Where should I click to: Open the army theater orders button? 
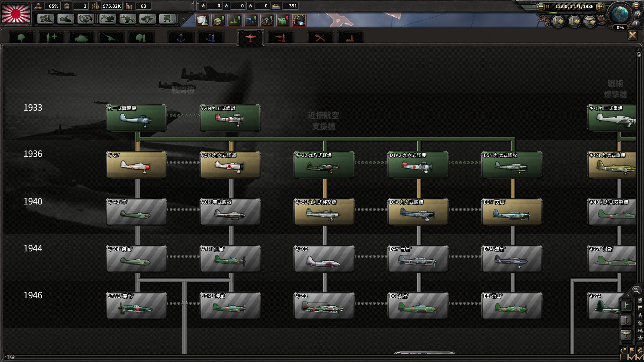558,21
